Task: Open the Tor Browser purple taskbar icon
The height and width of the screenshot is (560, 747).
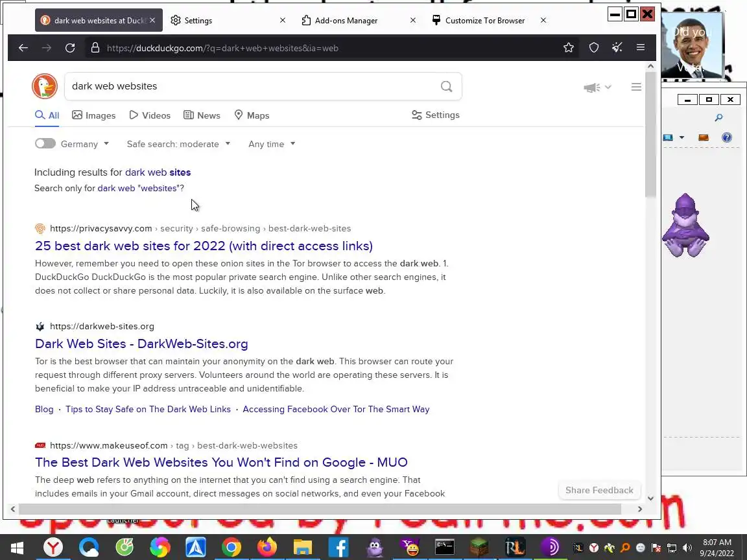Action: point(551,547)
